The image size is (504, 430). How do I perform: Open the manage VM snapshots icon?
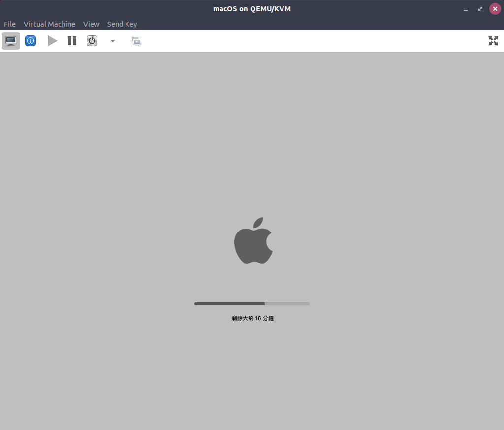coord(136,41)
